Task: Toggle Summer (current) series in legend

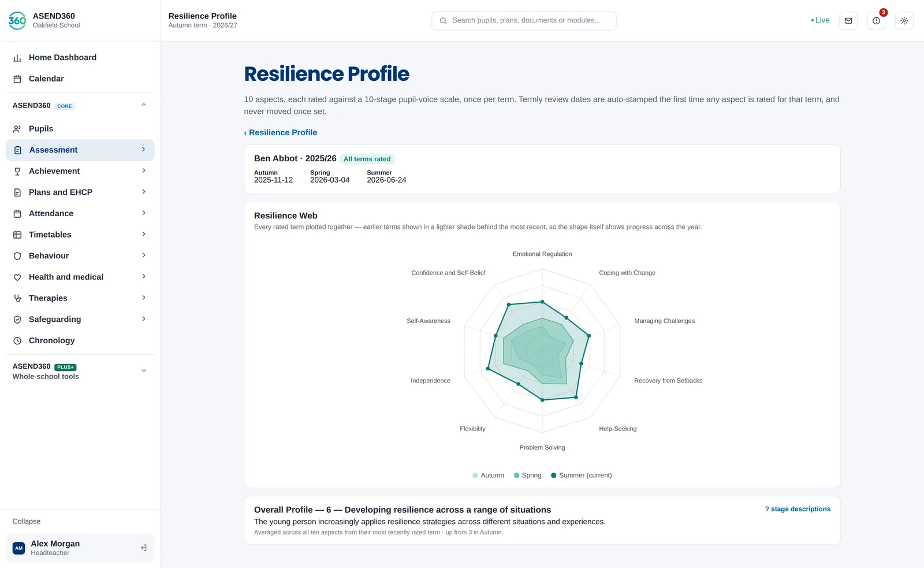Action: 581,476
